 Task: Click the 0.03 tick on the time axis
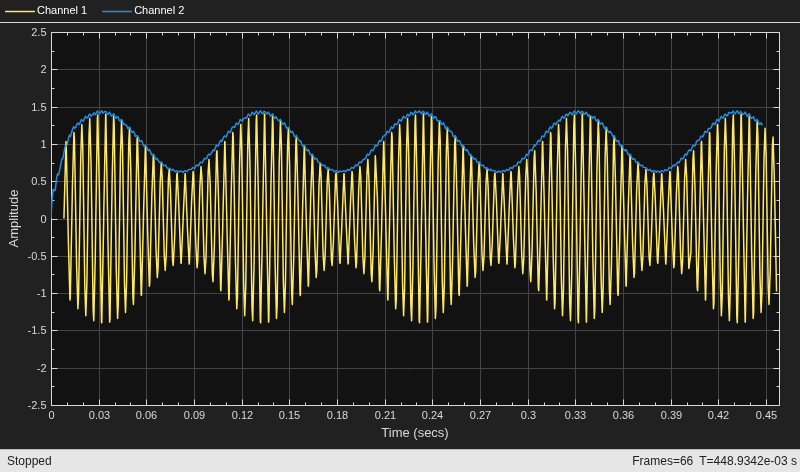click(x=99, y=415)
